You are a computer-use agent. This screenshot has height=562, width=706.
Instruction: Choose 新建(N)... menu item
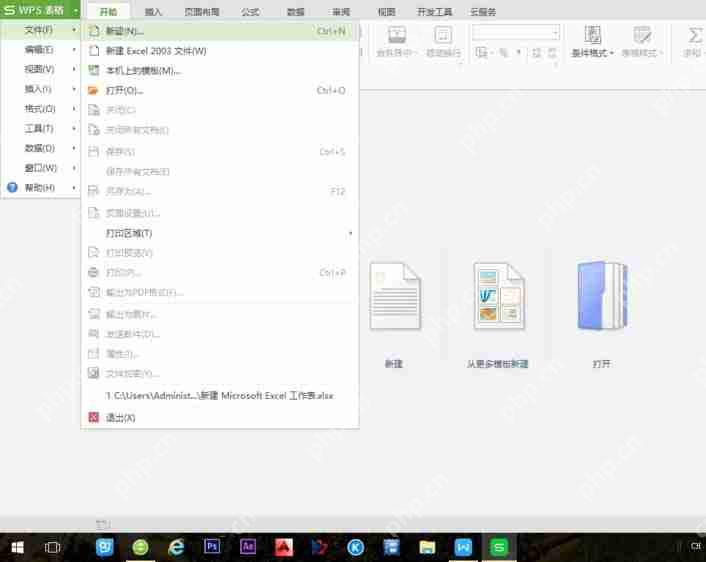[220, 31]
